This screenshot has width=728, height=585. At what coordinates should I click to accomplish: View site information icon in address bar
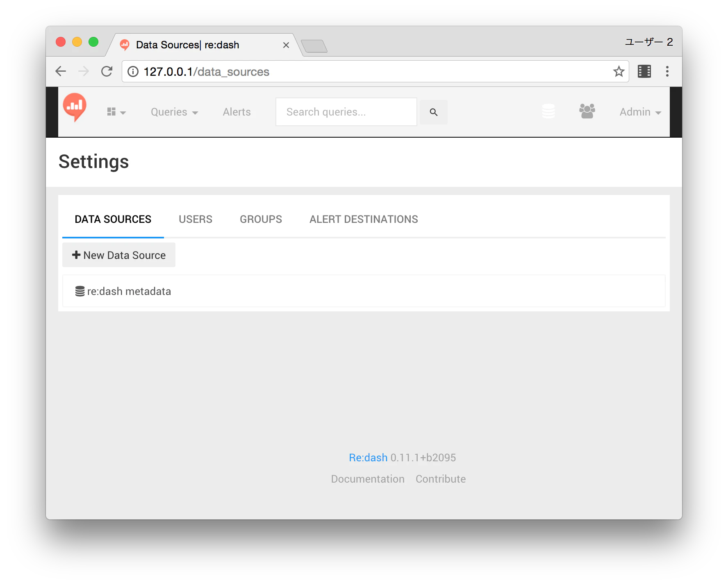coord(133,72)
